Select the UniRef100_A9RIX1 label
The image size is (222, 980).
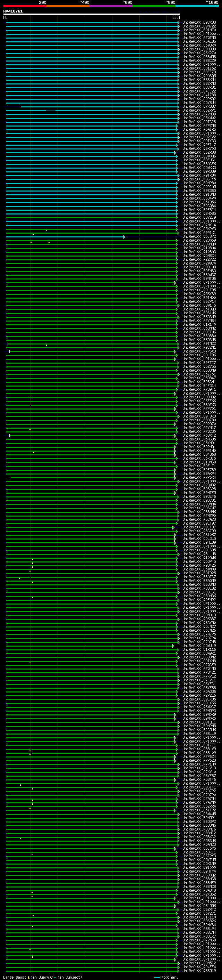point(199,233)
